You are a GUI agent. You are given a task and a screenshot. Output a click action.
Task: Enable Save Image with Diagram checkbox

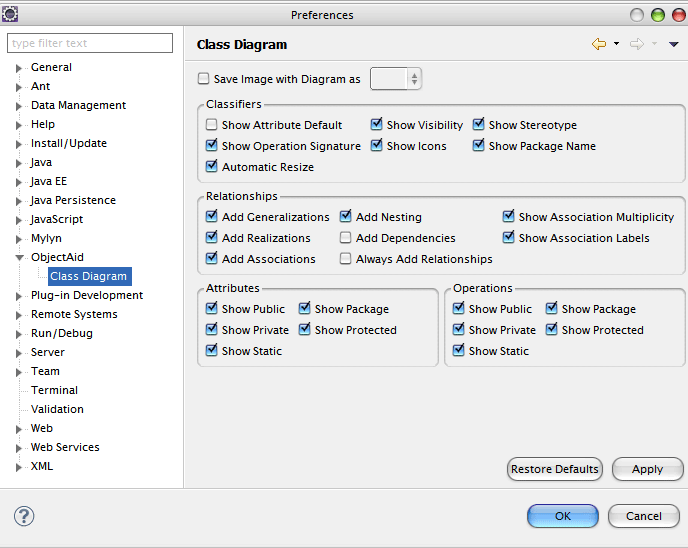[204, 79]
